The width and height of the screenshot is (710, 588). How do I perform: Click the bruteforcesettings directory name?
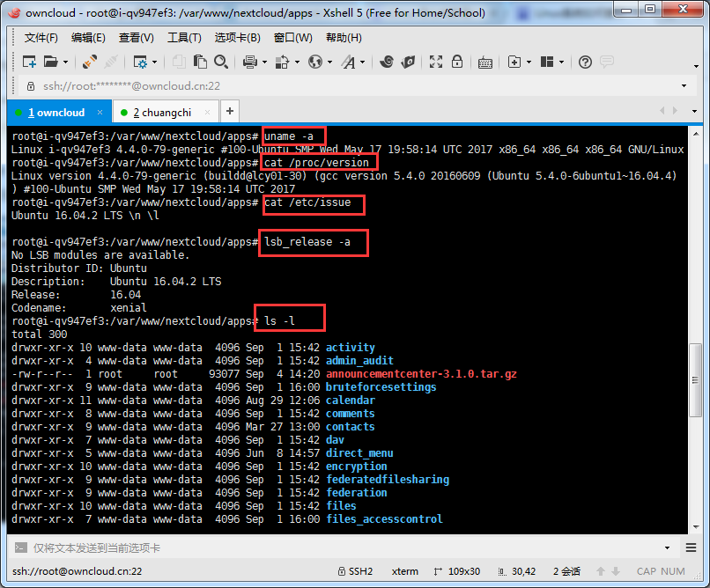click(381, 387)
